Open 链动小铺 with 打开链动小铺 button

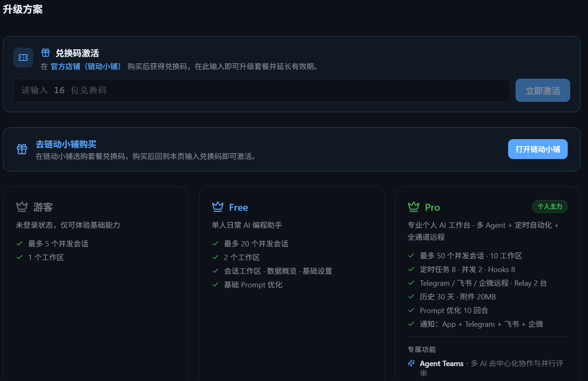(537, 149)
